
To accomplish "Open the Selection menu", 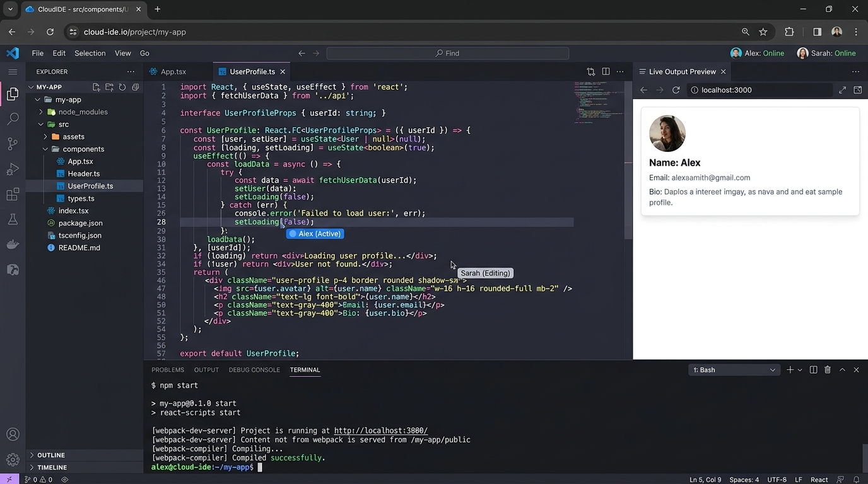I will pyautogui.click(x=90, y=54).
